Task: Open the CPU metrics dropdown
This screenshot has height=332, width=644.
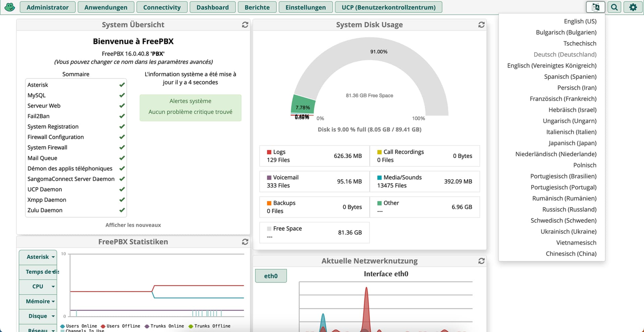Action: click(38, 286)
